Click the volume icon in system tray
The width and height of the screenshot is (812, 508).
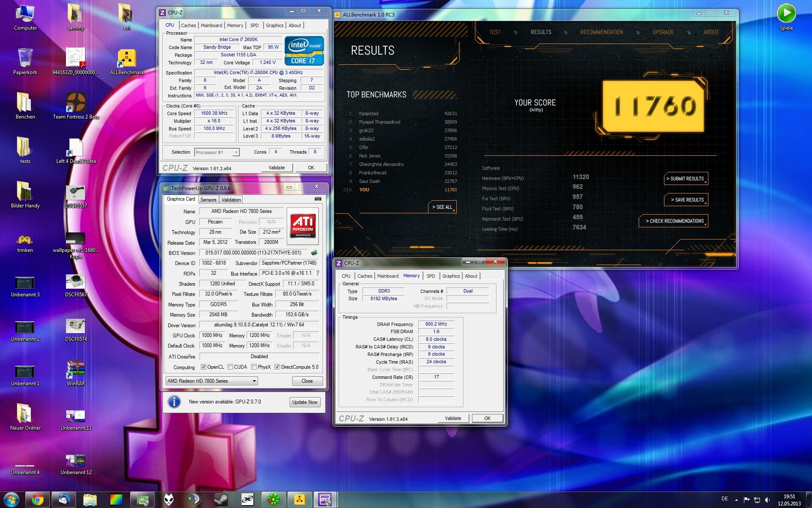768,500
